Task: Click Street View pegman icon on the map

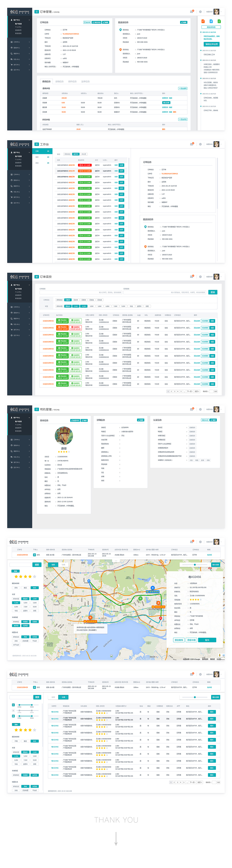Action: 219,655
